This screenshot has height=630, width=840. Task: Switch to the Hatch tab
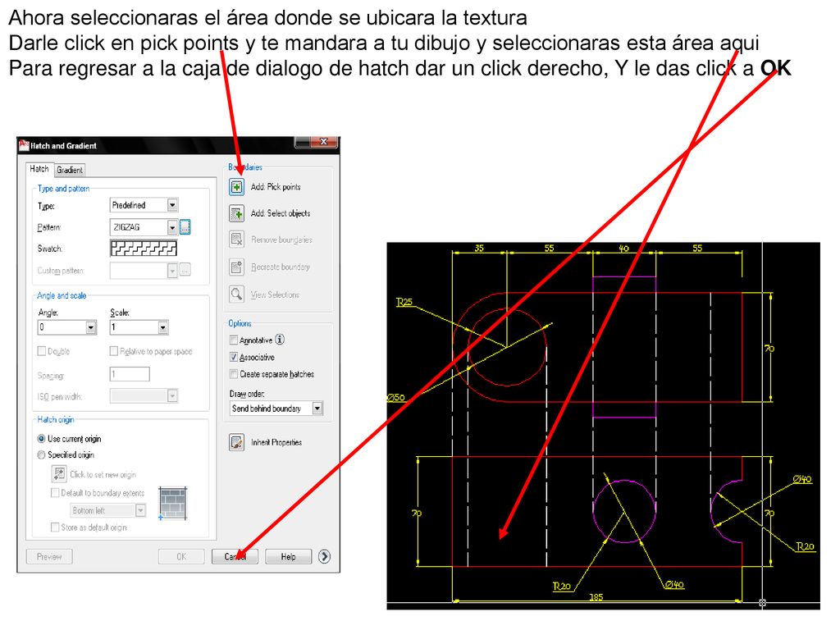(39, 169)
